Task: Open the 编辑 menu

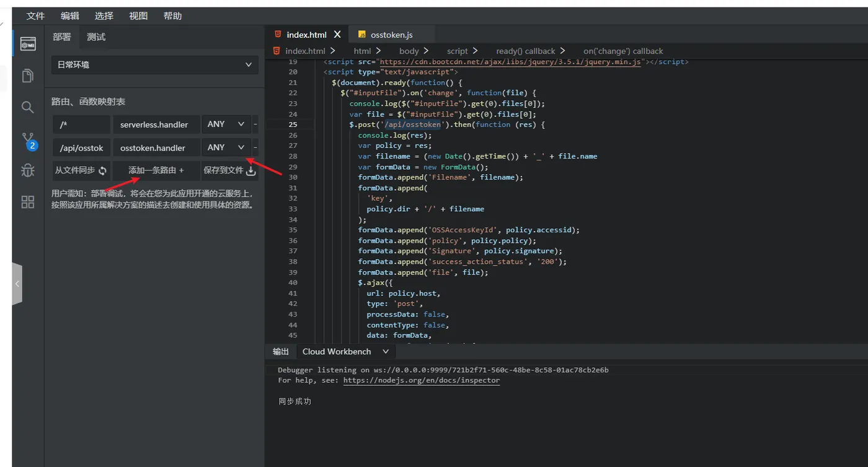Action: coord(70,16)
